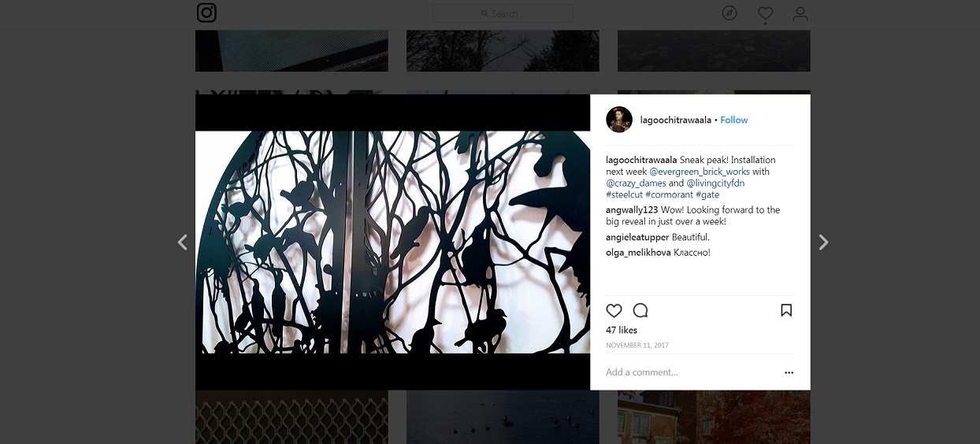Open the @evergreen_brick_works mention
This screenshot has width=980, height=444.
(700, 172)
